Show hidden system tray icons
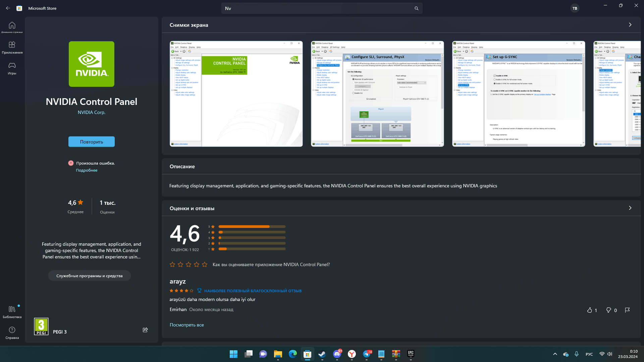This screenshot has width=644, height=362. click(x=555, y=354)
